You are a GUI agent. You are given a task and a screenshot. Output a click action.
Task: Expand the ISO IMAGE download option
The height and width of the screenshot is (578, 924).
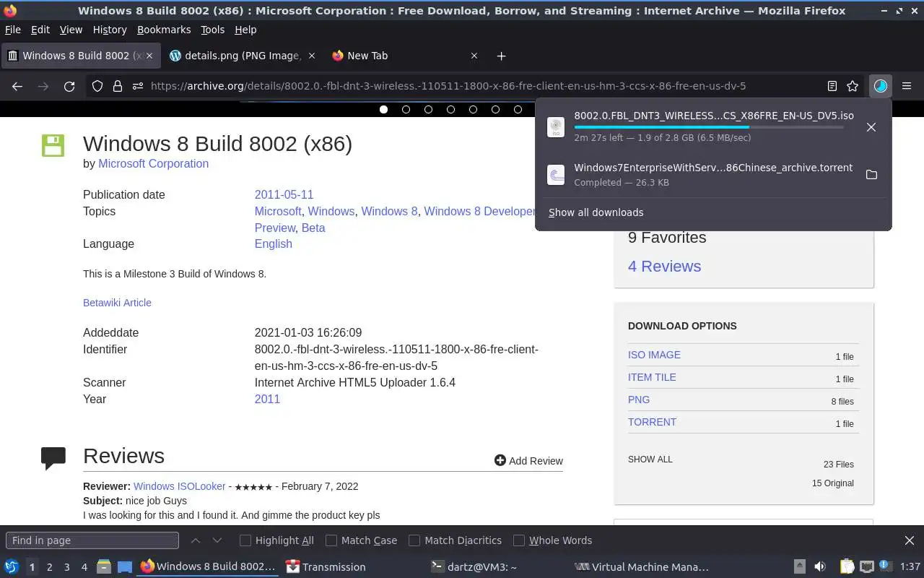654,355
